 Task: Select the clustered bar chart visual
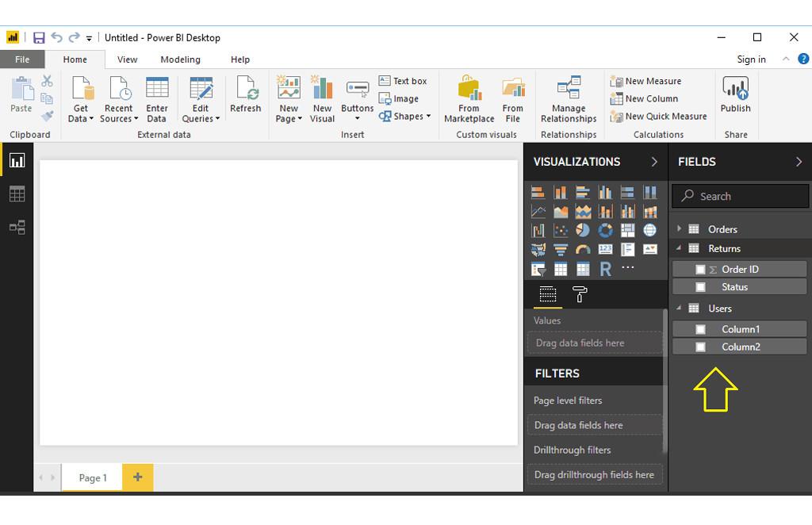(583, 193)
